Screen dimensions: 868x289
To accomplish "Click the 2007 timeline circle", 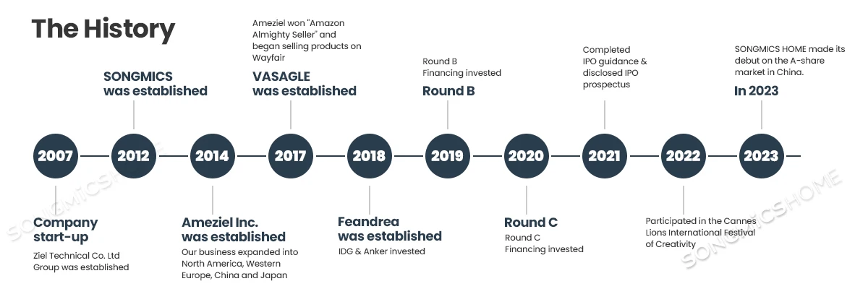I will (x=56, y=156).
